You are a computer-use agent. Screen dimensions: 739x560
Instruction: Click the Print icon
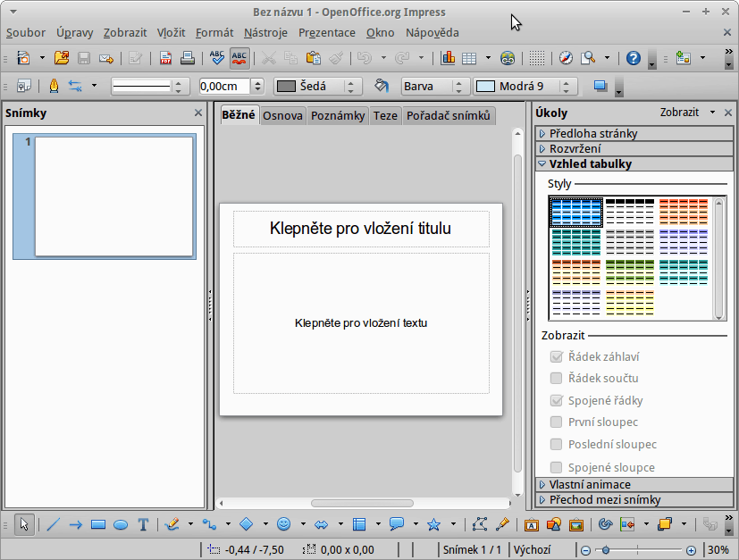tap(187, 58)
